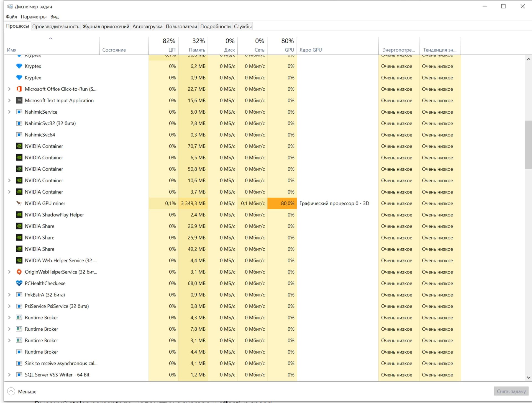Image resolution: width=532 pixels, height=403 pixels.
Task: Click NVIDIA Share icon with 26,9 МБ
Action: 19,226
